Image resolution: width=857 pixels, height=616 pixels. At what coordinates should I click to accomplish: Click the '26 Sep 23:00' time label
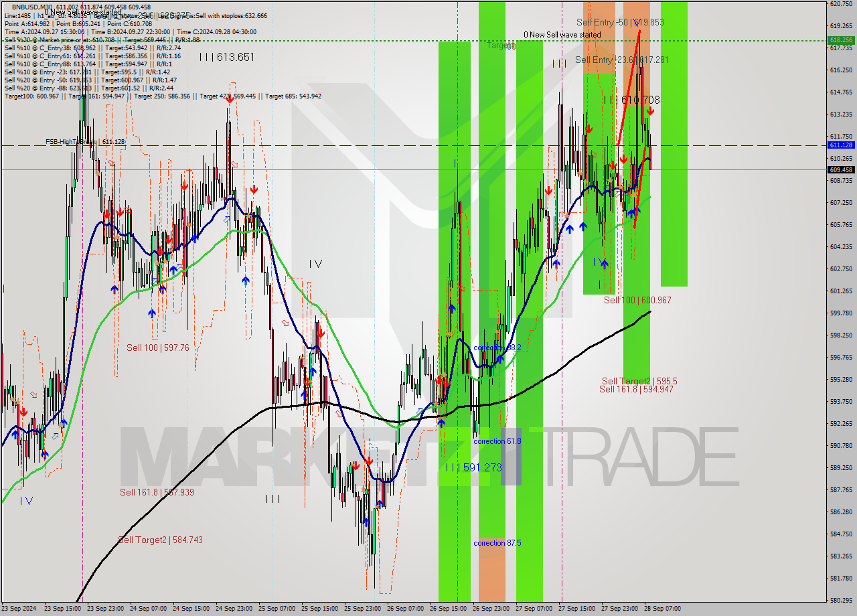pyautogui.click(x=491, y=609)
